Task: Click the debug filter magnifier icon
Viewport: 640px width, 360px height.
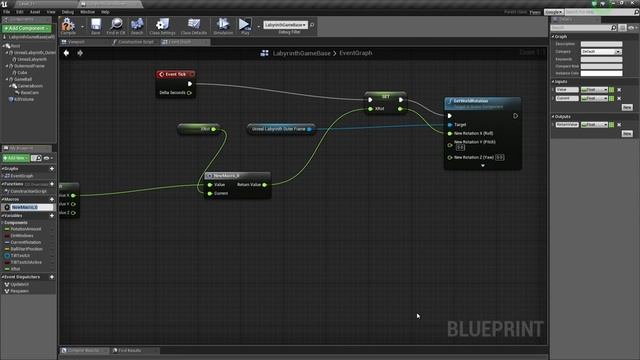Action: [x=312, y=25]
